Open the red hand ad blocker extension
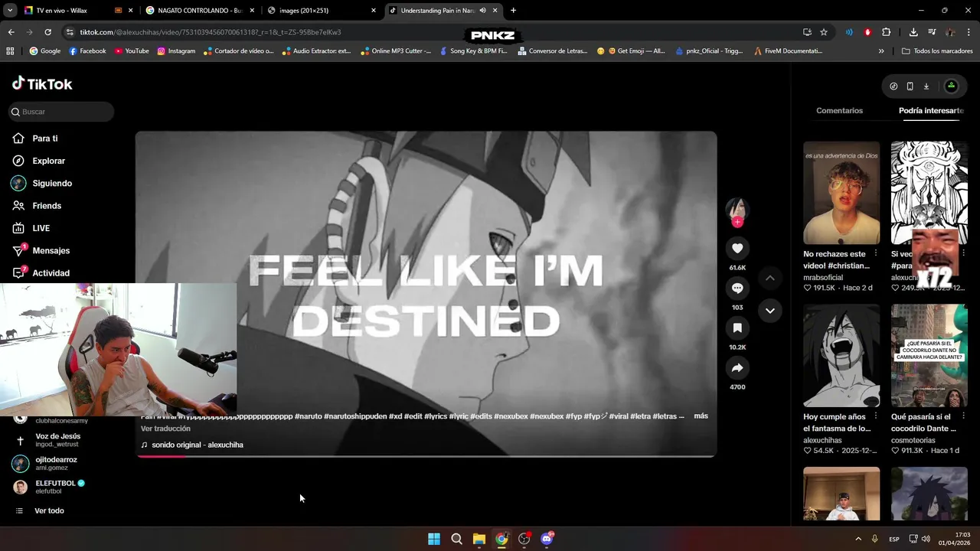 (867, 32)
